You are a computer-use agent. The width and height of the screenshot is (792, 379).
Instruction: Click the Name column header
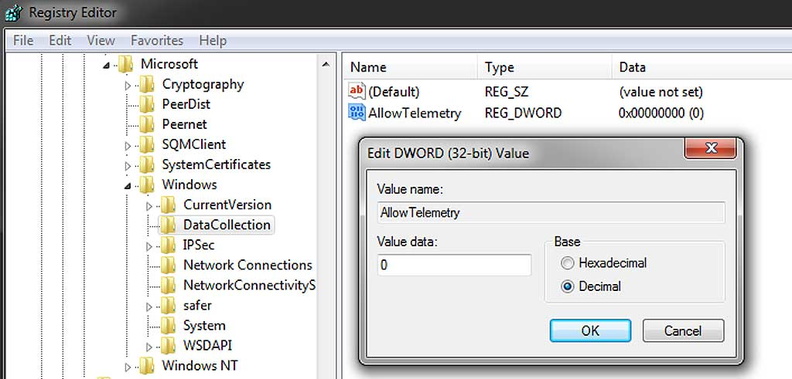(411, 67)
